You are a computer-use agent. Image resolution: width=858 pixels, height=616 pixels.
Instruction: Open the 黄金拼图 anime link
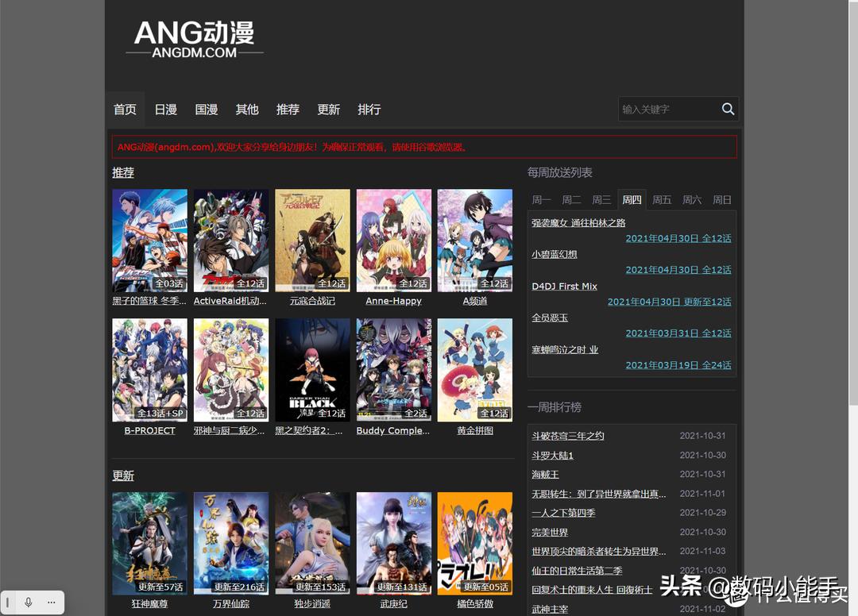pyautogui.click(x=474, y=430)
